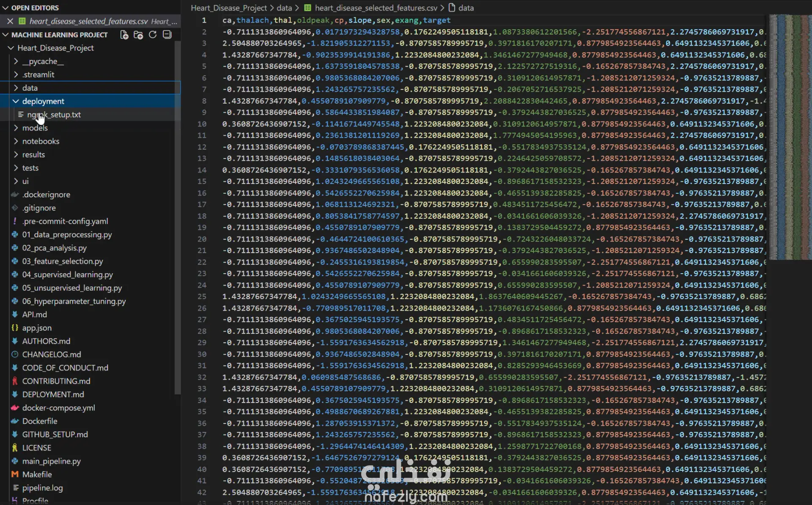Image resolution: width=812 pixels, height=505 pixels.
Task: Expand the models folder
Action: tap(35, 128)
